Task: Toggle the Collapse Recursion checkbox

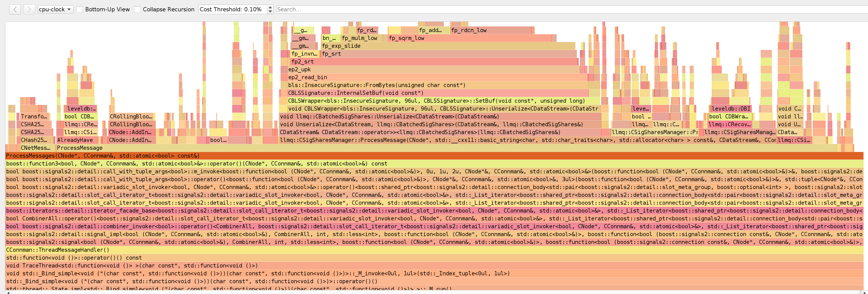Action: (x=137, y=9)
